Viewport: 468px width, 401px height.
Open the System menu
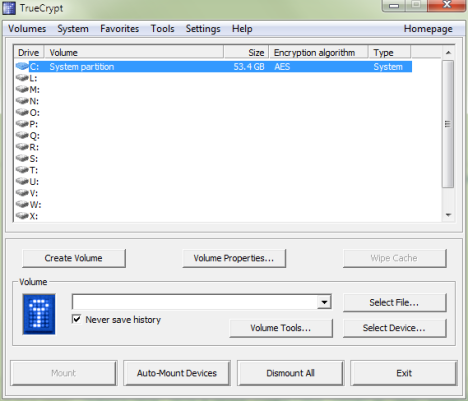pos(73,29)
